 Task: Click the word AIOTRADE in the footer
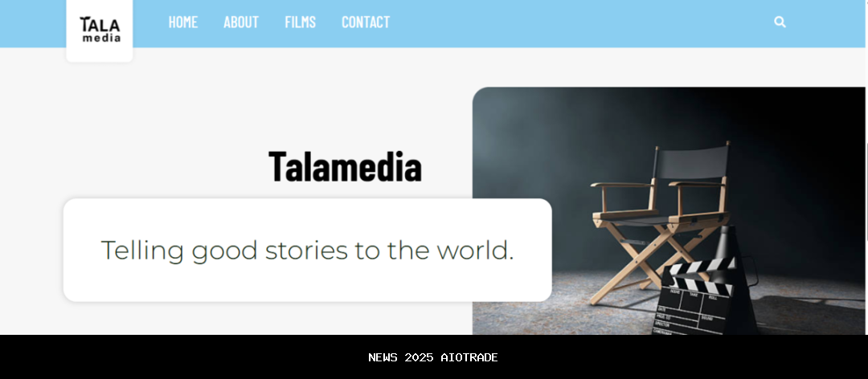[x=469, y=357]
